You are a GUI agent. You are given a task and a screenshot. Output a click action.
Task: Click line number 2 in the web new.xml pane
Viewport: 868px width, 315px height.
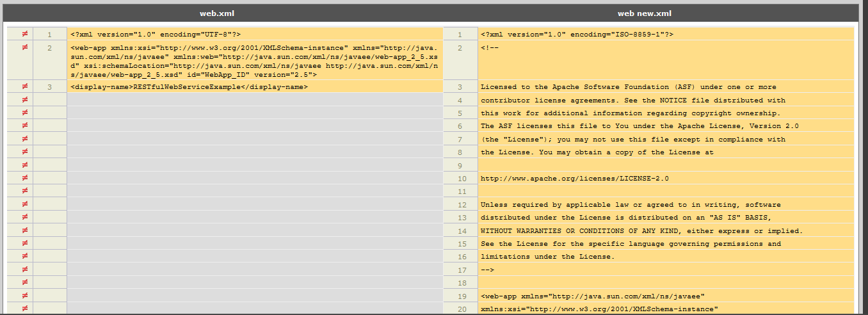pos(460,47)
